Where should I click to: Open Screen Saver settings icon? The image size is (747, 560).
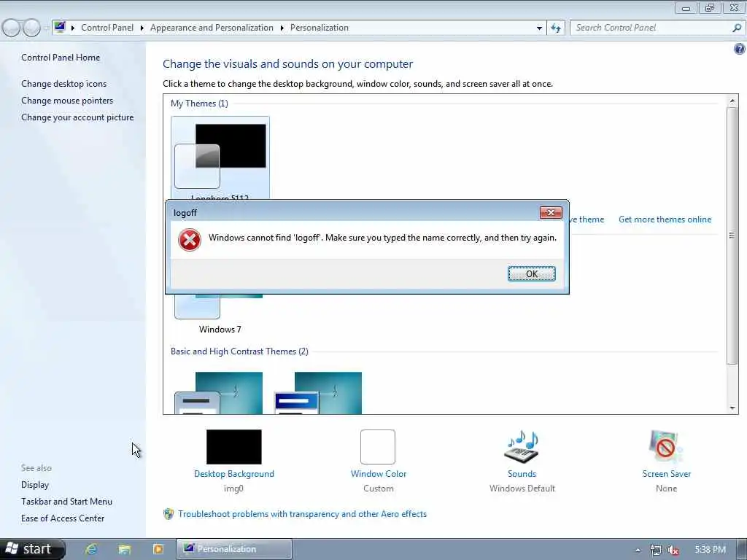click(666, 447)
